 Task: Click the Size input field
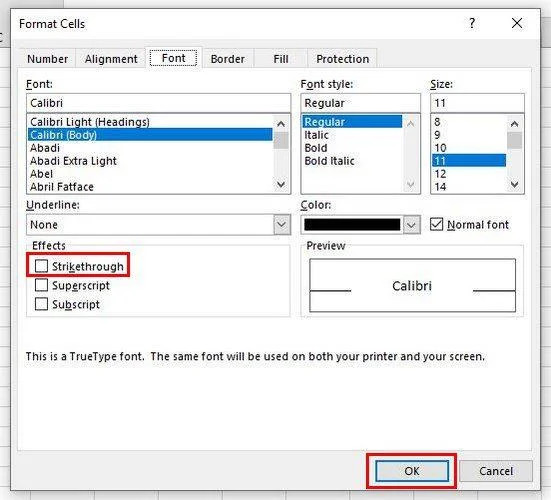tap(477, 103)
